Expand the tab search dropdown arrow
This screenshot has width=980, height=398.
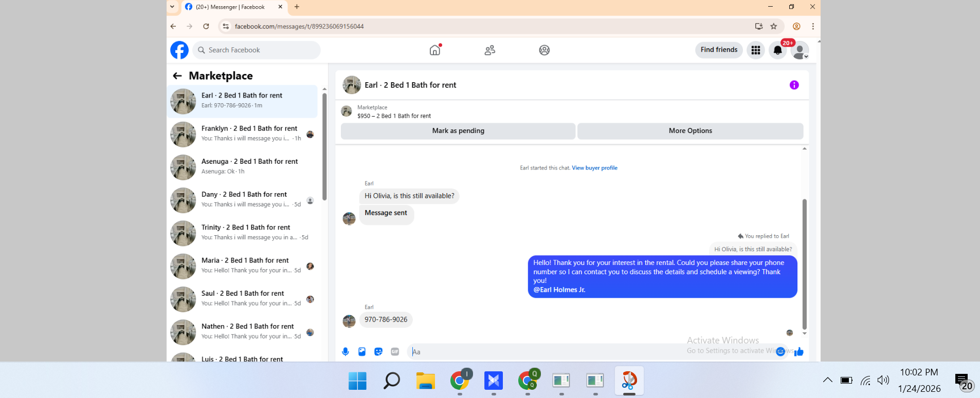point(172,7)
